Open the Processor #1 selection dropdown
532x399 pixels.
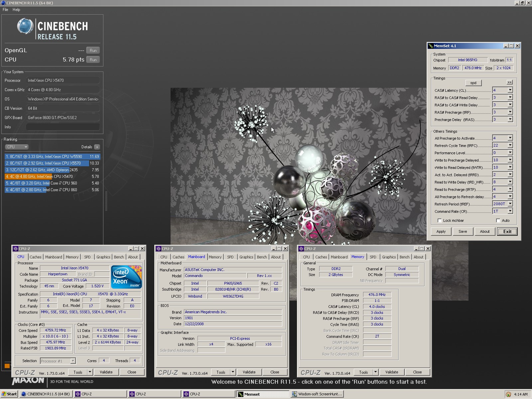tap(73, 361)
